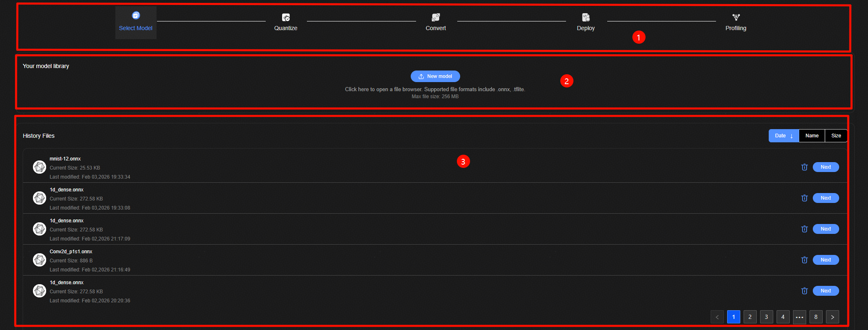Sort history files by Size
This screenshot has width=868, height=330.
836,136
